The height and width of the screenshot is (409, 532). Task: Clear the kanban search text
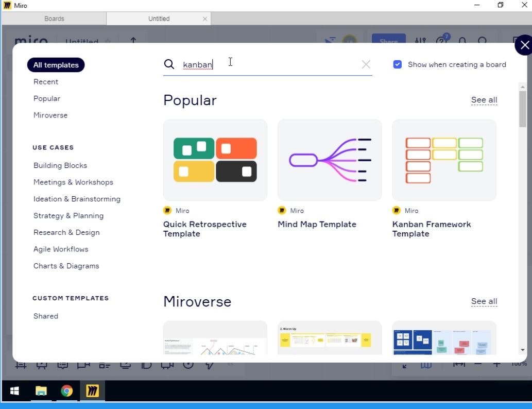(x=366, y=64)
